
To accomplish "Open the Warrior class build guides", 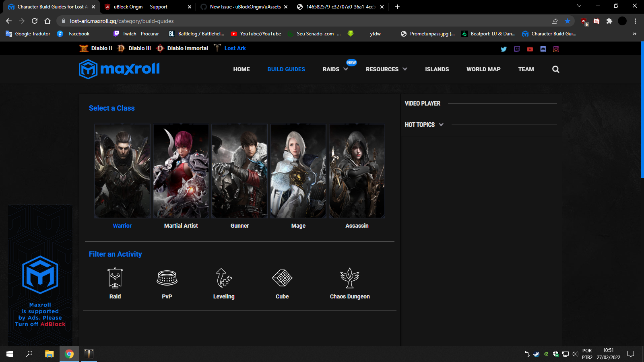I will point(122,171).
